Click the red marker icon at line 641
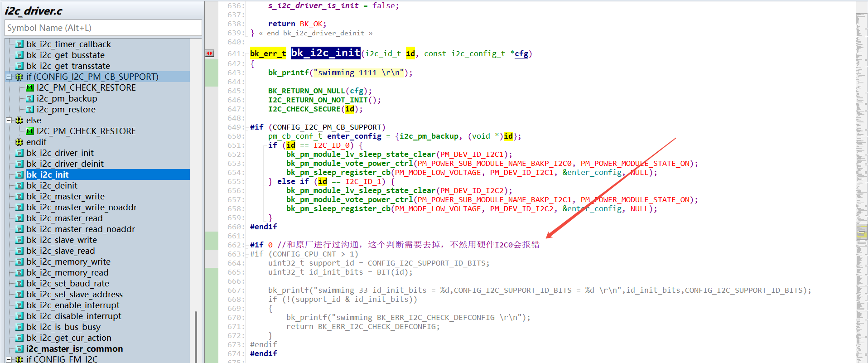 tap(209, 53)
